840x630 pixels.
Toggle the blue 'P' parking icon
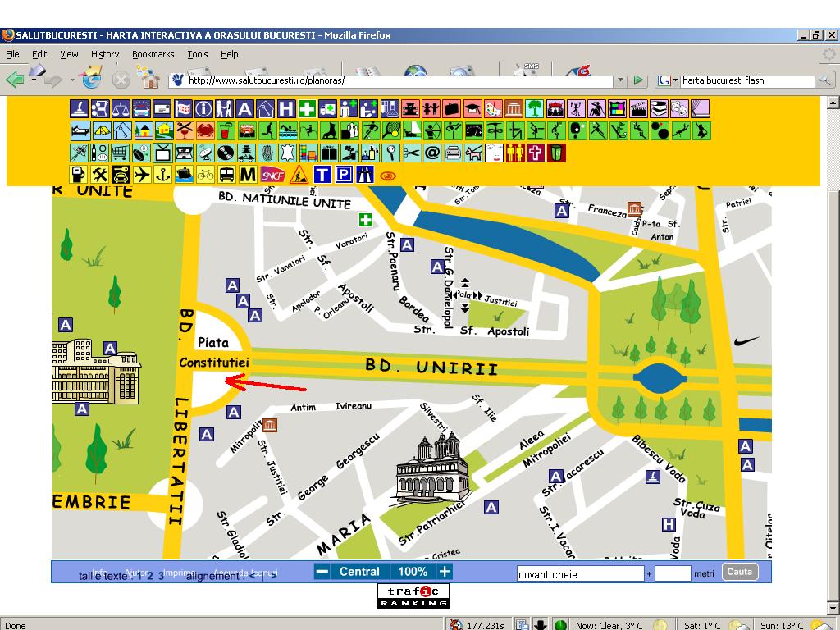(344, 175)
